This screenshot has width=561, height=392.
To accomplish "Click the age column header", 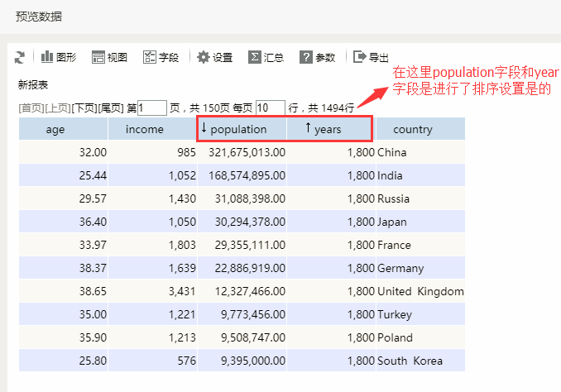I will pos(64,129).
